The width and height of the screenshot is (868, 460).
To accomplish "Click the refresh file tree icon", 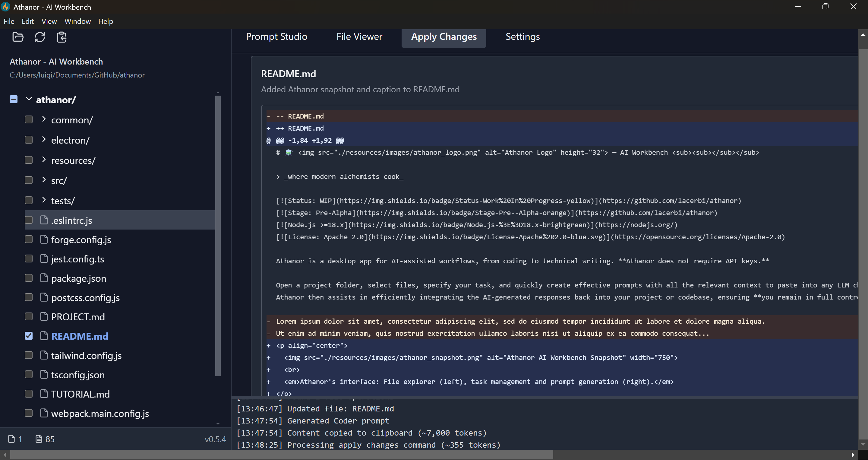I will click(40, 37).
